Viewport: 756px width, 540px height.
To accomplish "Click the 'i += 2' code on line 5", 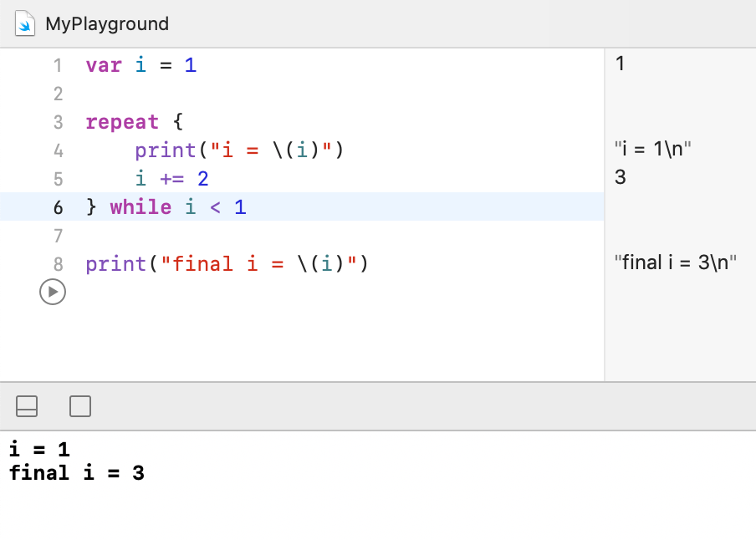I will click(x=171, y=179).
